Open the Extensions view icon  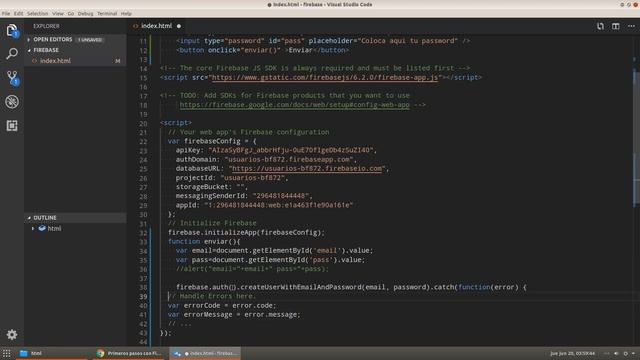[x=12, y=125]
